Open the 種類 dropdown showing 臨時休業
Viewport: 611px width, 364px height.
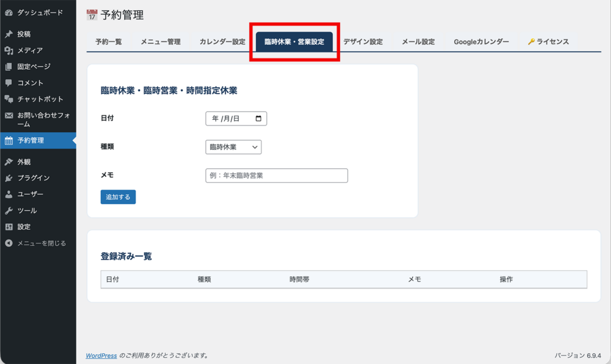pos(233,147)
